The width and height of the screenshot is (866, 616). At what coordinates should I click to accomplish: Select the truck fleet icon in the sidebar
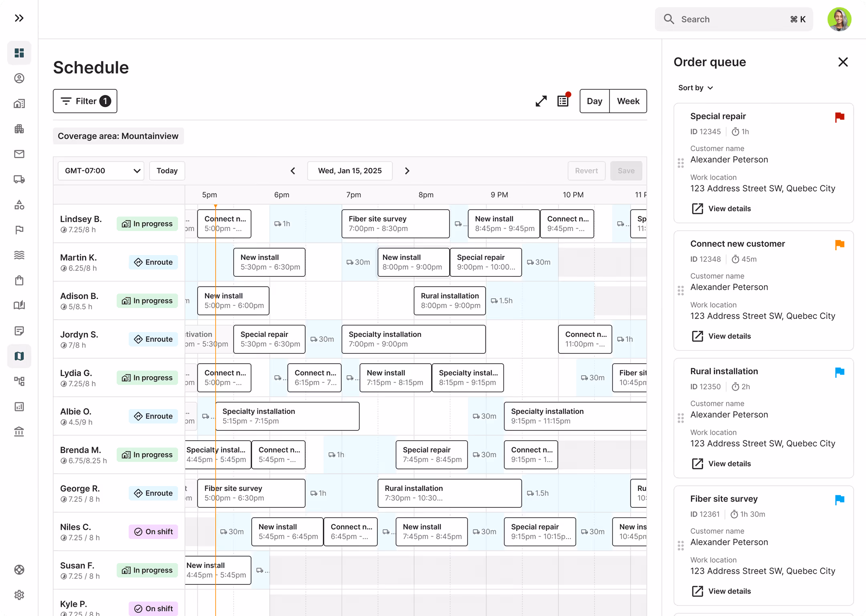tap(19, 179)
